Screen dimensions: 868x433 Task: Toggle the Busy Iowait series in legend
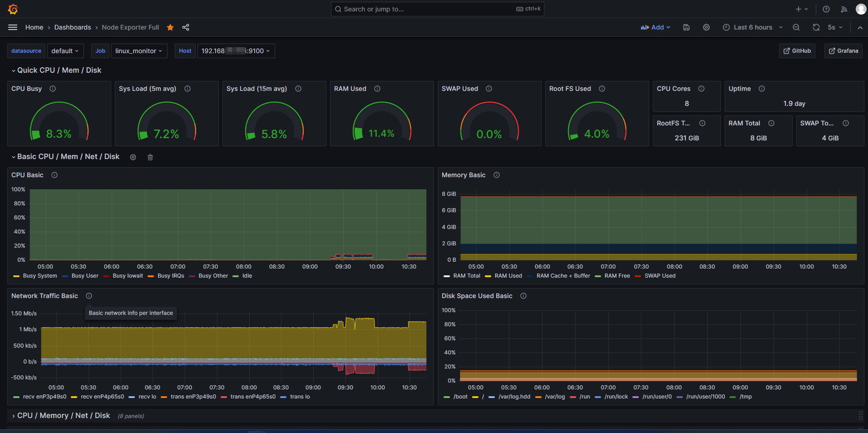coord(128,276)
